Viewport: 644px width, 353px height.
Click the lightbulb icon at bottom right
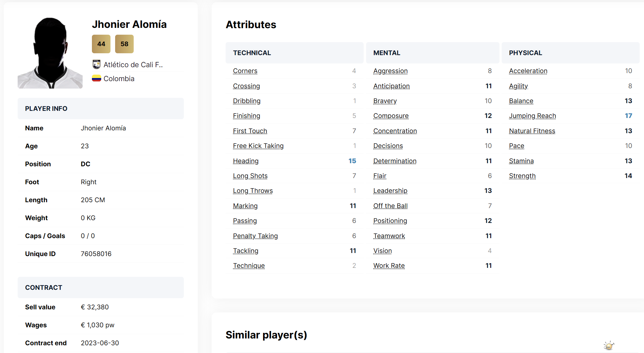pos(608,345)
